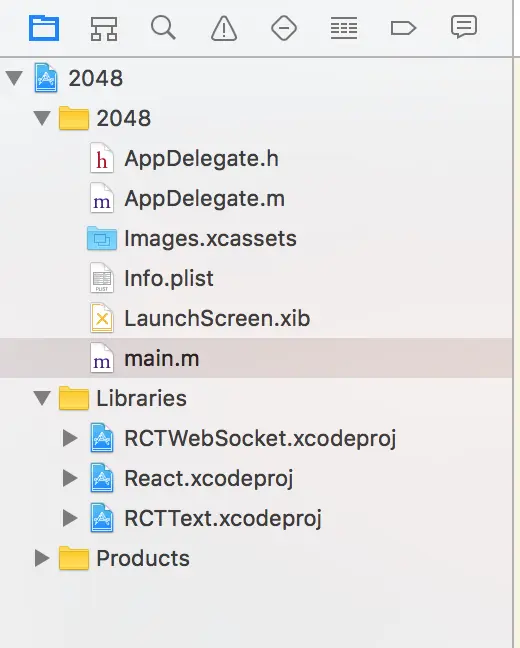Image resolution: width=520 pixels, height=648 pixels.
Task: Expand the Products folder triangle
Action: (x=42, y=558)
